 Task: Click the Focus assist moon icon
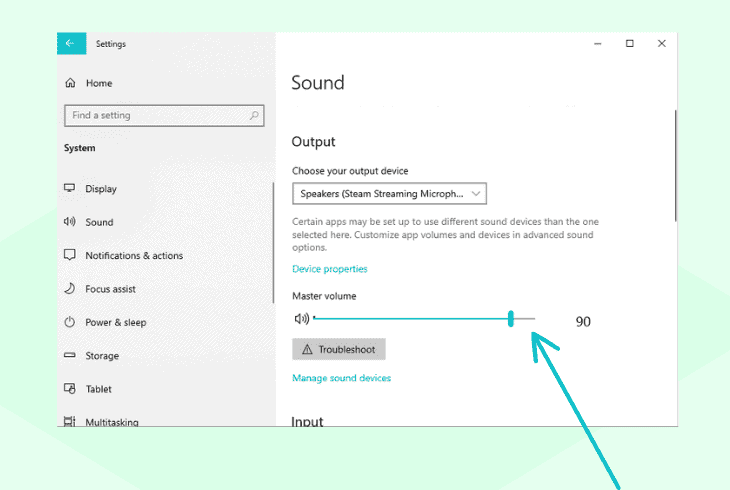(x=69, y=288)
